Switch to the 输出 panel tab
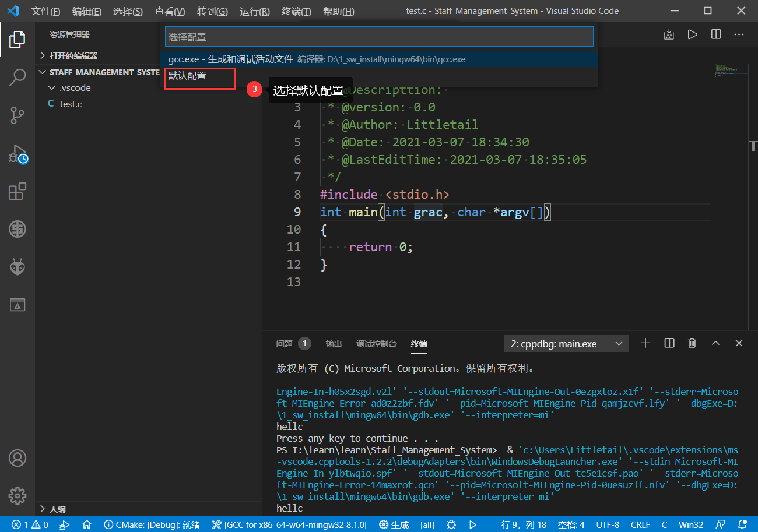 point(334,344)
